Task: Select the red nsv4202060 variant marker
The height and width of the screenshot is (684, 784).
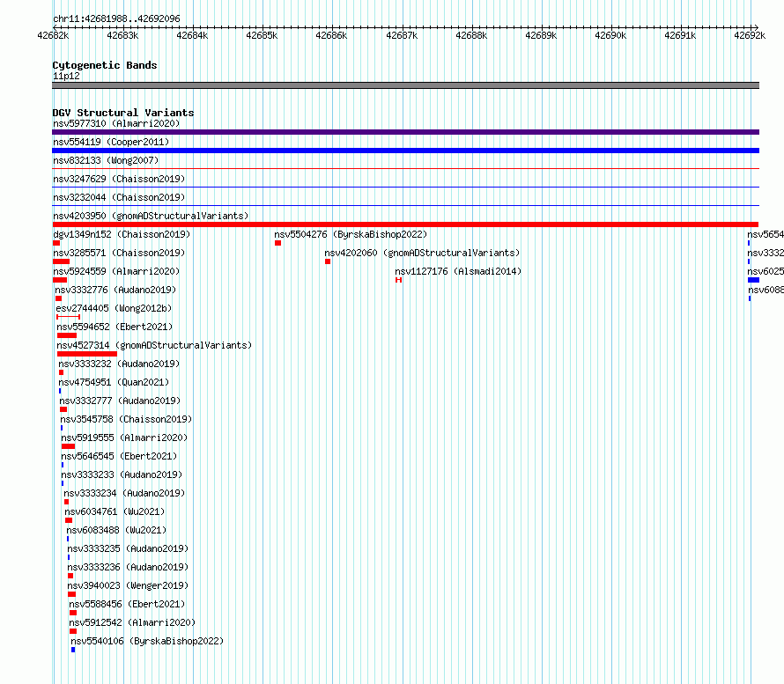Action: 328,261
